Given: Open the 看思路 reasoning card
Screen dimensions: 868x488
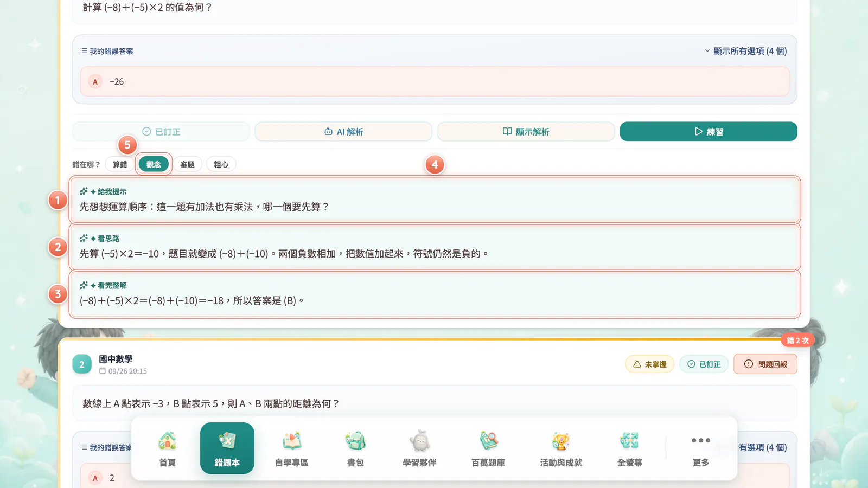Looking at the screenshot, I should 435,247.
